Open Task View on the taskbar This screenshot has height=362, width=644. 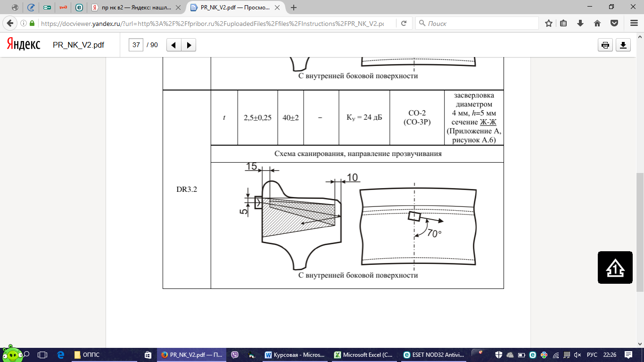coord(42,354)
